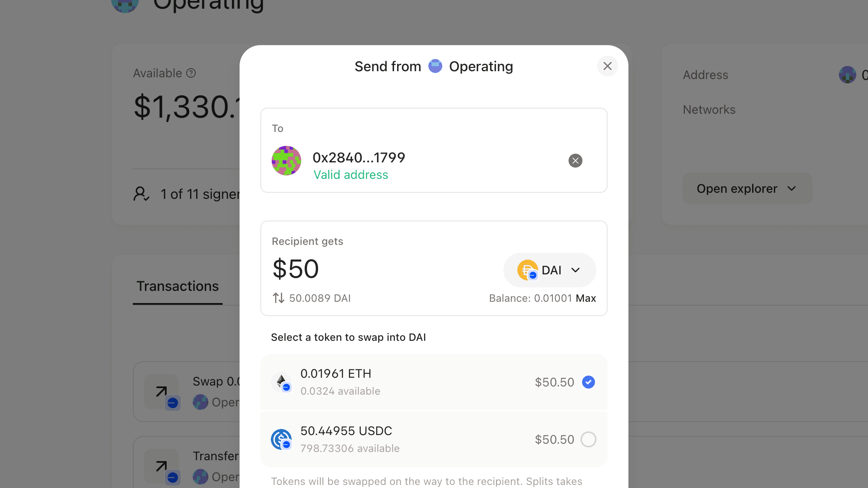Image resolution: width=868 pixels, height=488 pixels.
Task: Click the DAI token icon in dropdown
Action: tap(527, 270)
